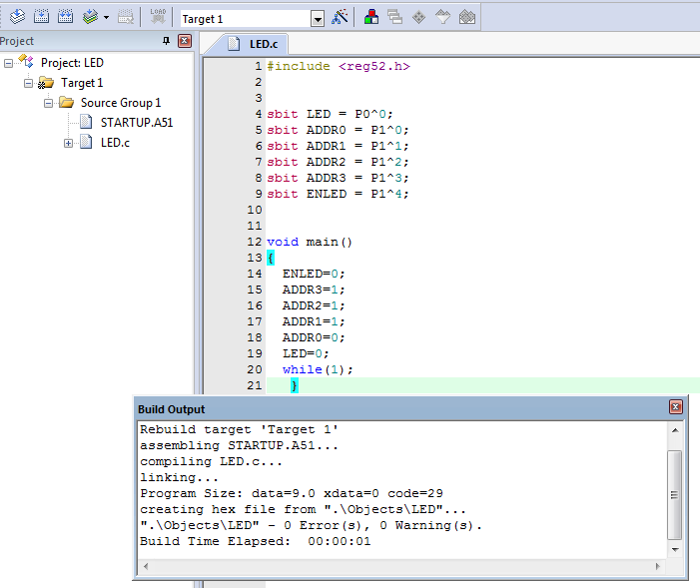Click the Project workspace icon beside Project: LED
This screenshot has width=700, height=588.
tap(26, 62)
